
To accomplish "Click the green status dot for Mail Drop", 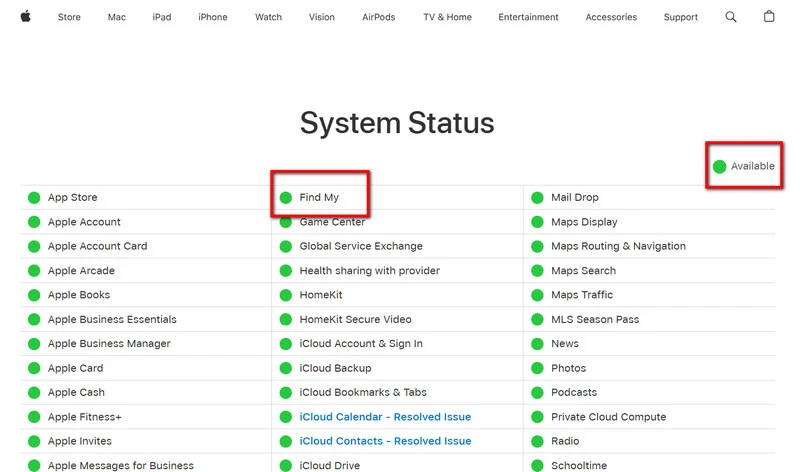I will point(537,197).
